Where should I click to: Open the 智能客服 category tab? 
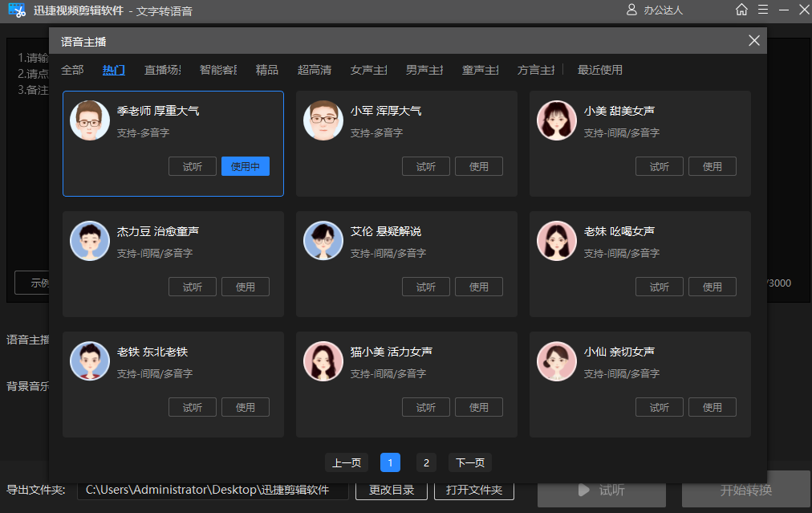(218, 70)
